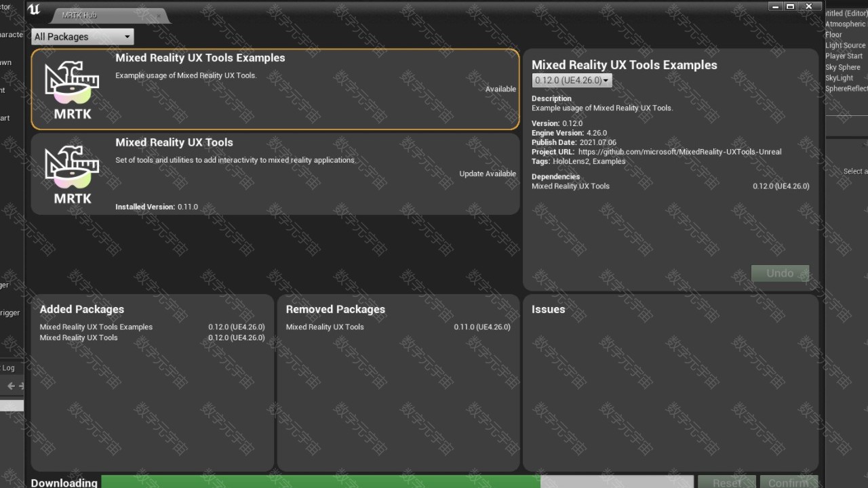Viewport: 868px width, 488px height.
Task: Select Floor in the editor outliner
Action: 833,35
